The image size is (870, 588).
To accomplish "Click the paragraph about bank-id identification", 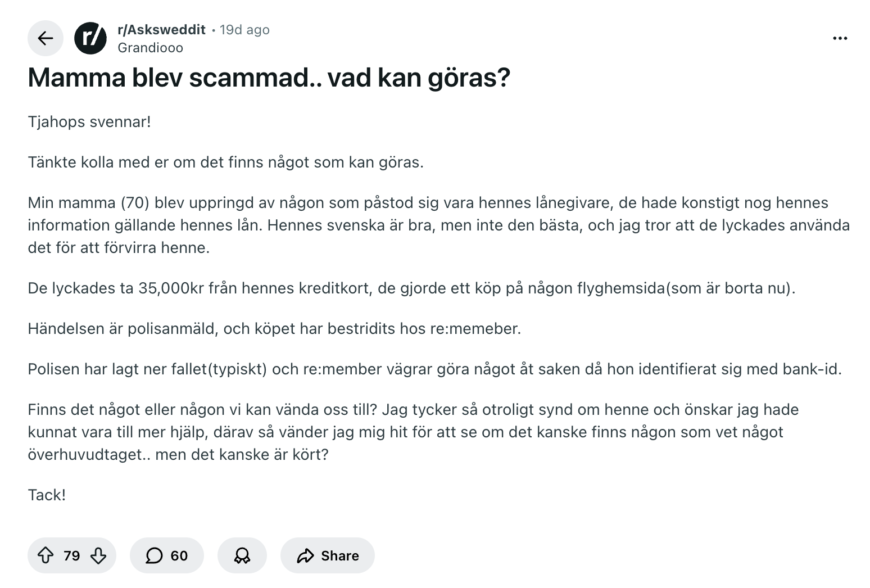I will tap(434, 369).
